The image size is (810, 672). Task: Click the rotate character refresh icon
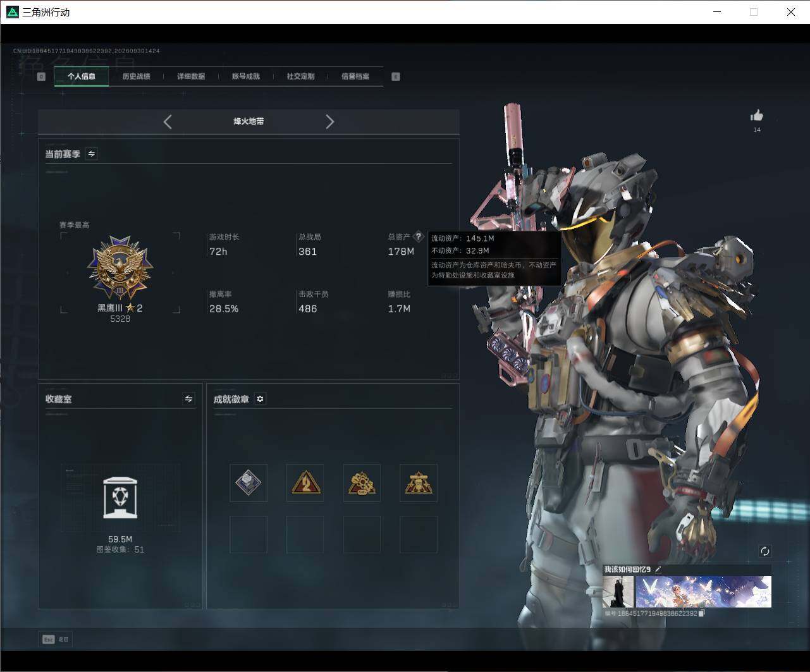(x=764, y=551)
